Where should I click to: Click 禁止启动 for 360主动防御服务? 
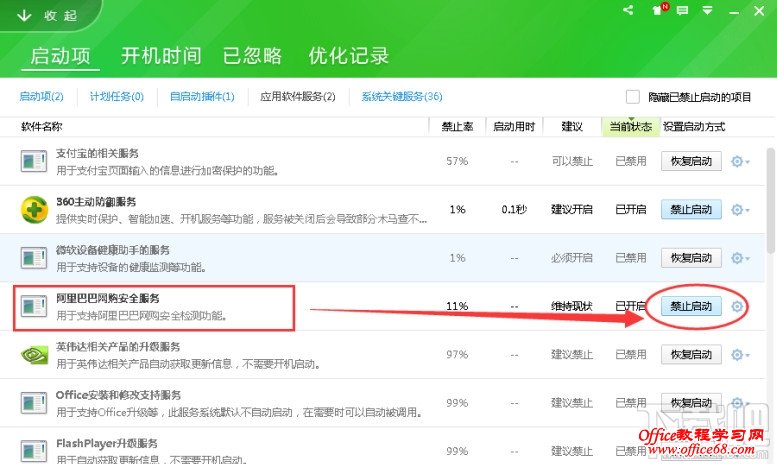pyautogui.click(x=691, y=210)
